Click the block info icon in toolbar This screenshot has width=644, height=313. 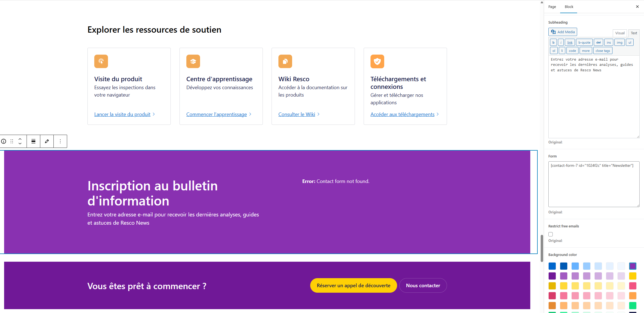pyautogui.click(x=4, y=141)
